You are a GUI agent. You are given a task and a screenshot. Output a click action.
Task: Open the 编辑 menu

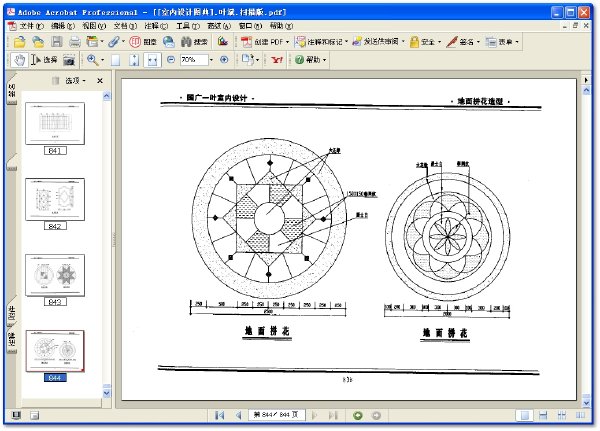pos(63,26)
